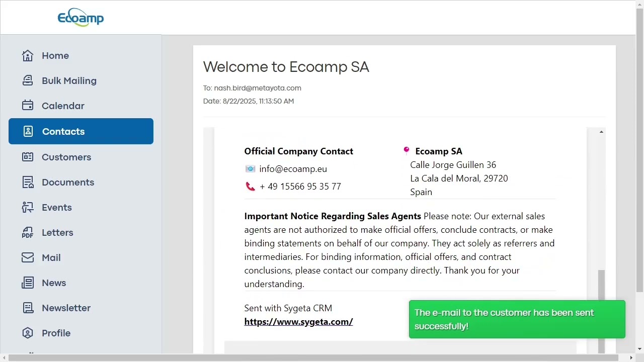Viewport: 644px width, 362px height.
Task: Click the Documents icon in sidebar
Action: point(28,182)
